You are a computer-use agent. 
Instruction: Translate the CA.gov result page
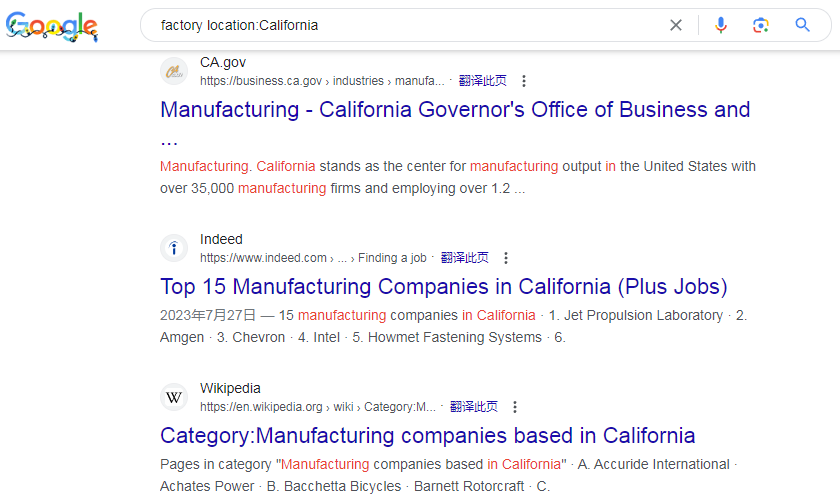[x=483, y=81]
